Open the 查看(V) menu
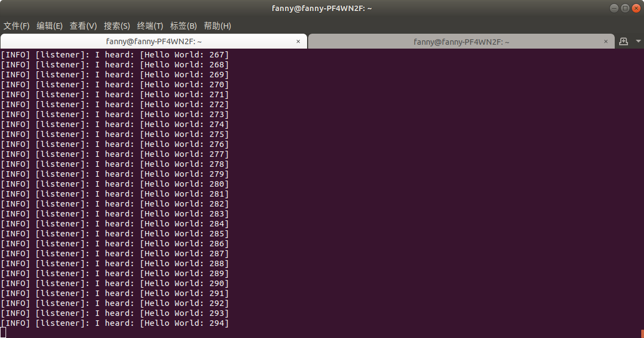The height and width of the screenshot is (338, 644). [83, 26]
